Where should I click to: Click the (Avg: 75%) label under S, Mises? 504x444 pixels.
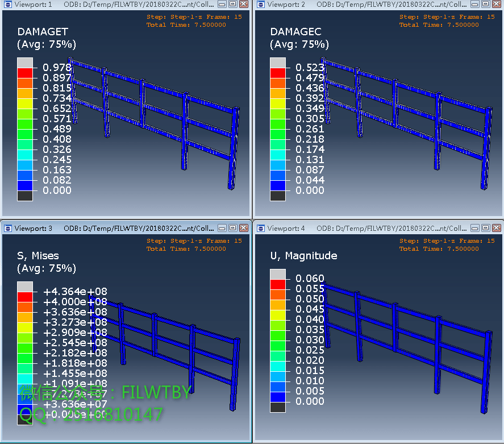(47, 268)
